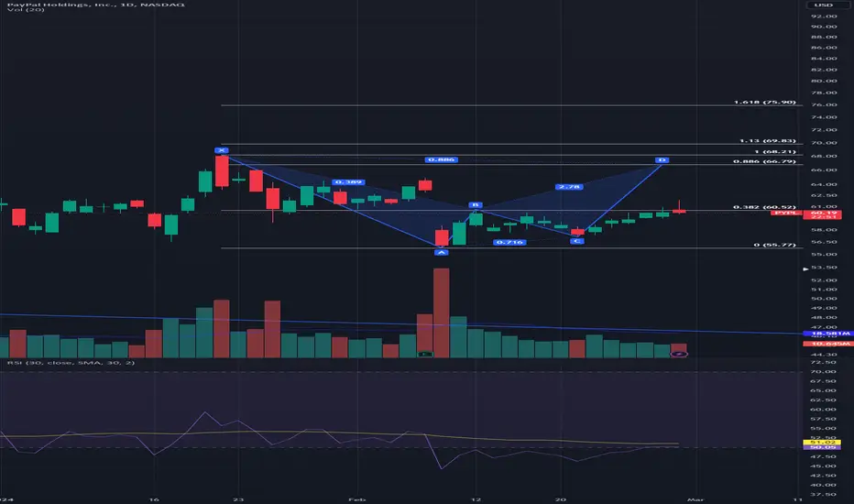854x504 pixels.
Task: Click the 23 date on time axis
Action: tap(238, 499)
